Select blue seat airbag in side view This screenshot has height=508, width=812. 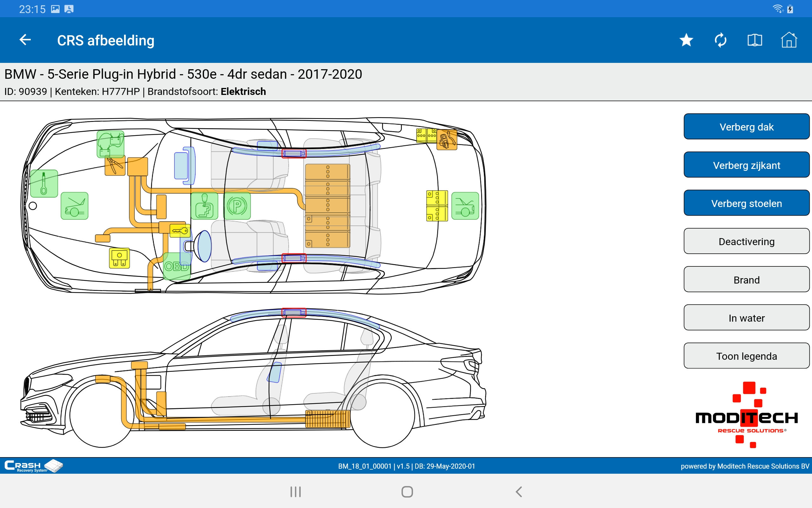(x=274, y=372)
